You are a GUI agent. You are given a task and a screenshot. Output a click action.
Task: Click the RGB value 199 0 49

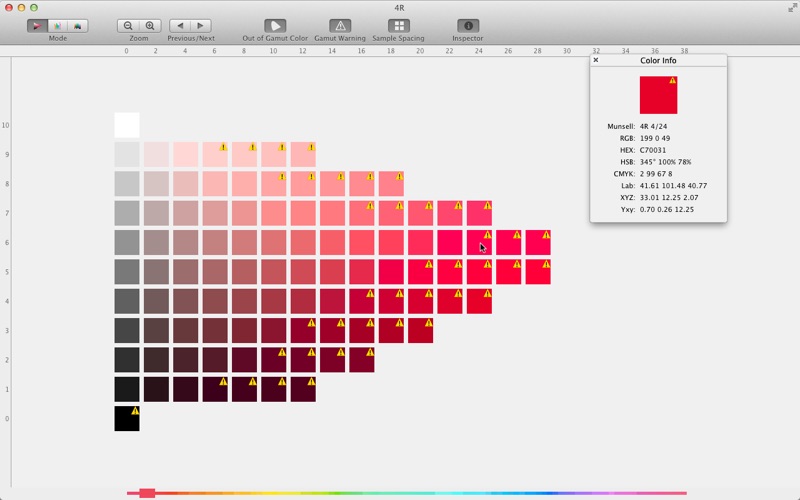(655, 138)
